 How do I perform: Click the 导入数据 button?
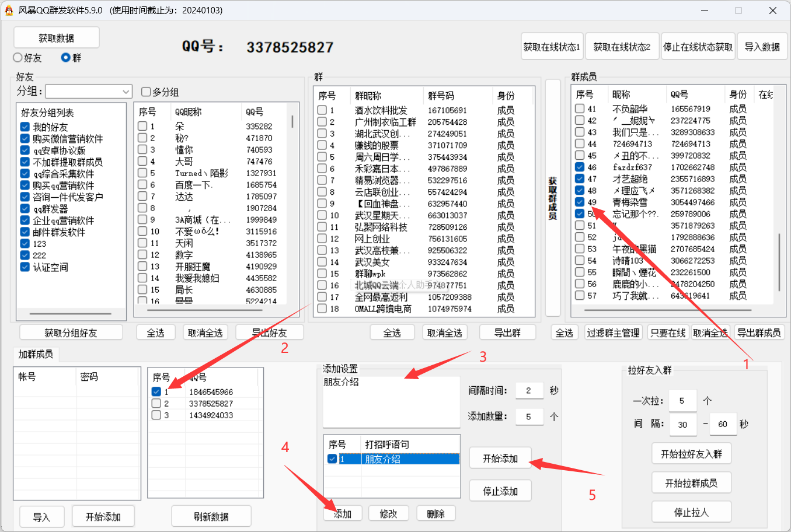coord(762,47)
